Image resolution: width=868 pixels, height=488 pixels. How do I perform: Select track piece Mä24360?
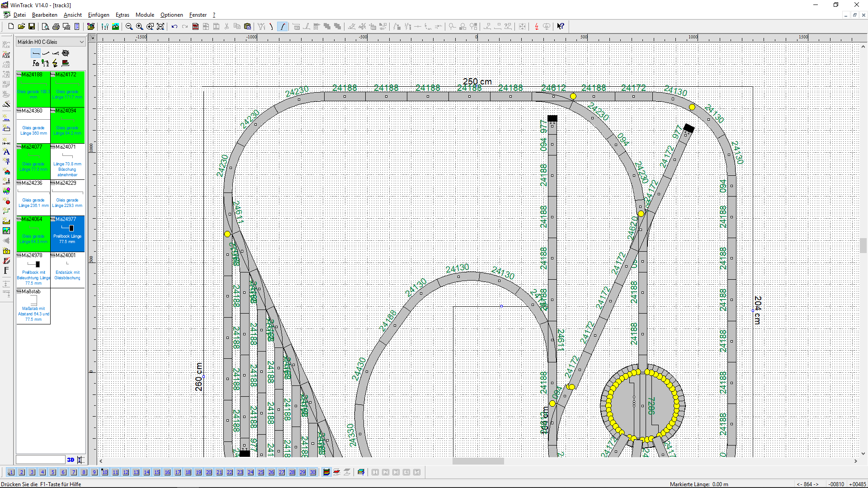33,125
